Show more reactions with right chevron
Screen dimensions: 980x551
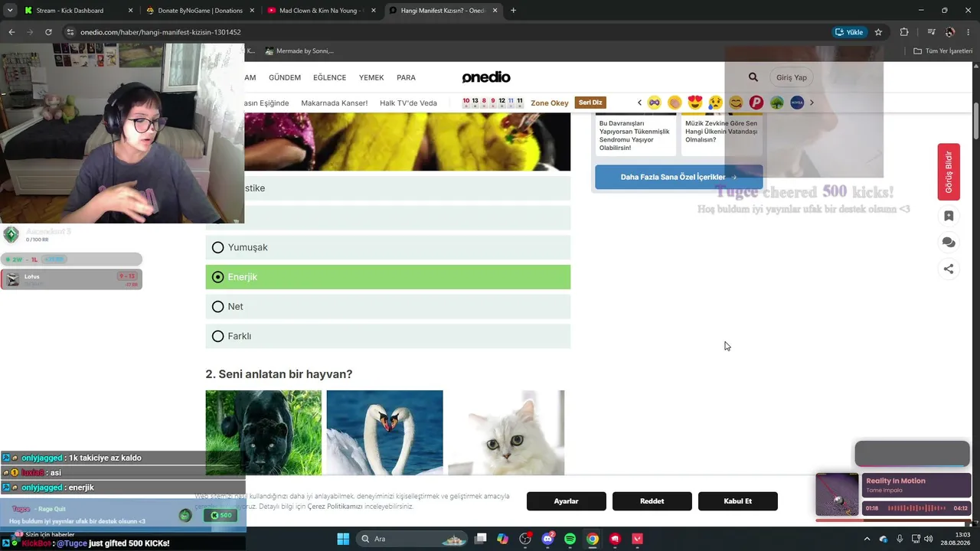click(x=812, y=103)
